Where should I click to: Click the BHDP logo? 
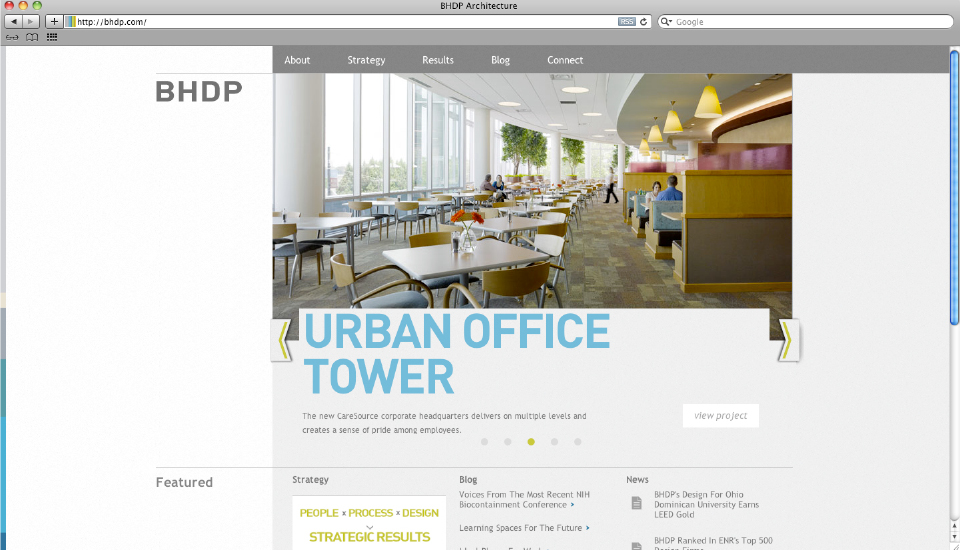[199, 92]
